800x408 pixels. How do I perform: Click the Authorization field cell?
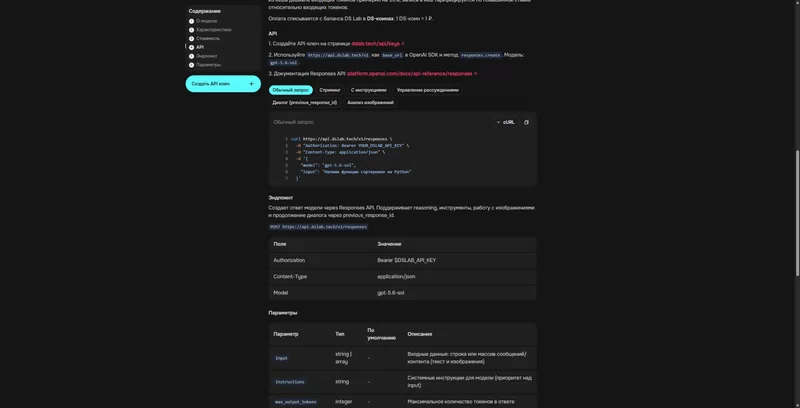[x=321, y=260]
